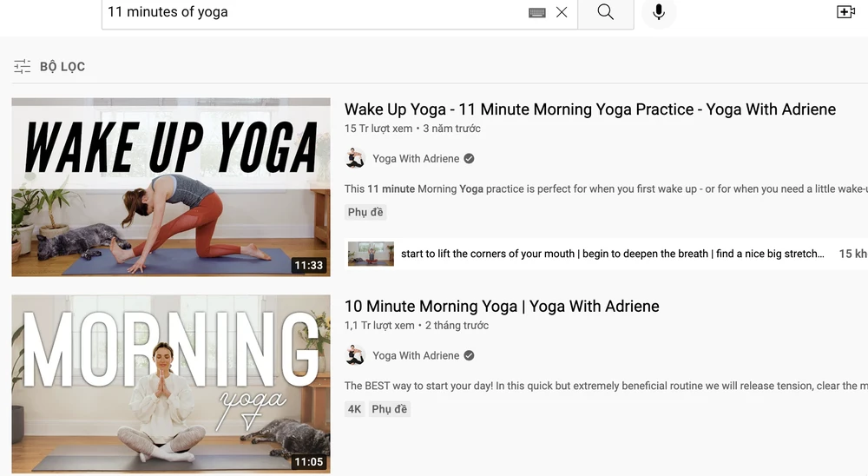
Task: Open '10 Minute Morning Yoga | Yoga With Adriene' title
Action: pos(502,306)
